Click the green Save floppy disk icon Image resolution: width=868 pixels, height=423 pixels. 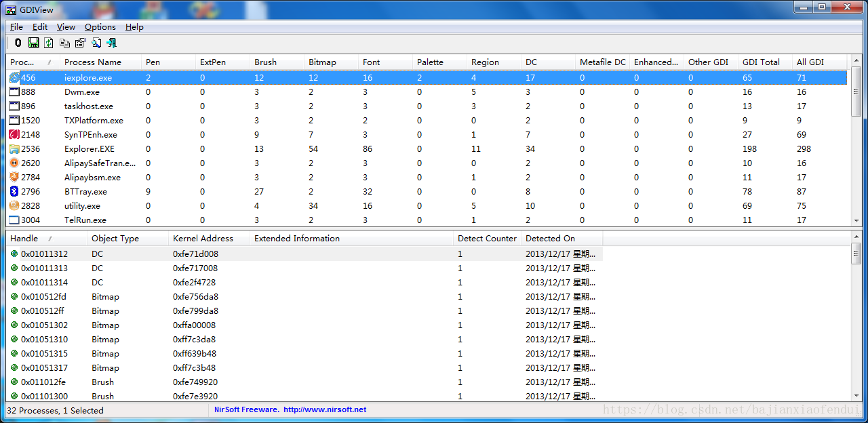pyautogui.click(x=33, y=43)
